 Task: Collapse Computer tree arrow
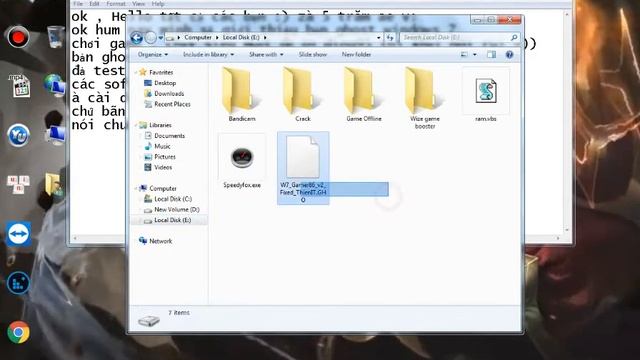(x=136, y=188)
